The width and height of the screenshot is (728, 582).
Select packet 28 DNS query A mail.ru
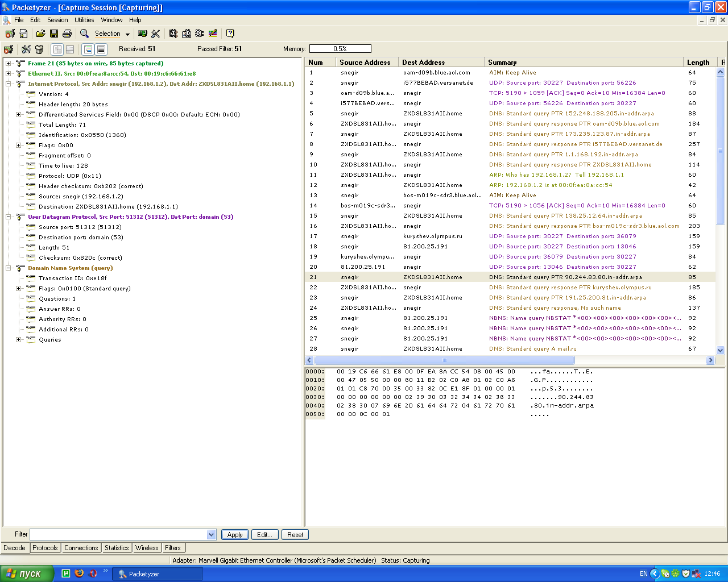511,349
